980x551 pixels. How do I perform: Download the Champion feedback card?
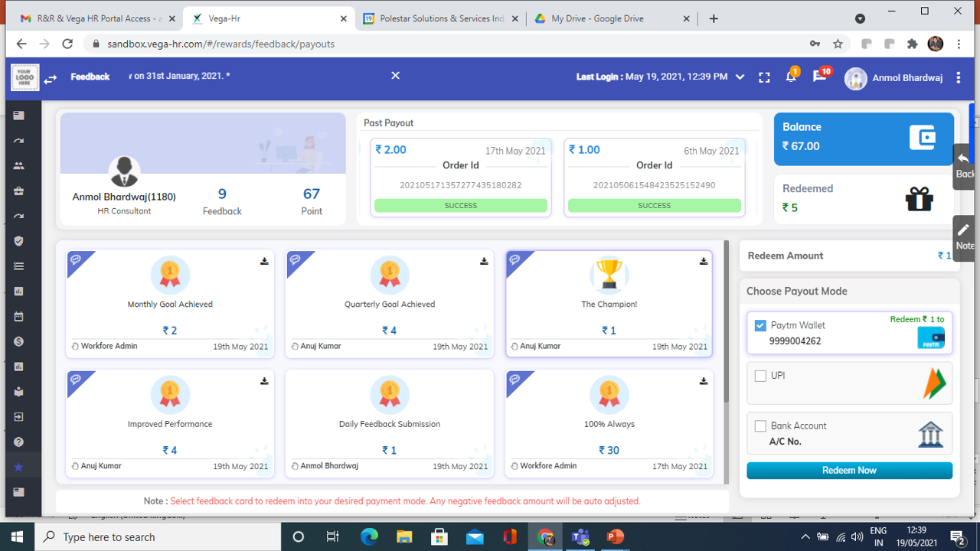pyautogui.click(x=703, y=261)
